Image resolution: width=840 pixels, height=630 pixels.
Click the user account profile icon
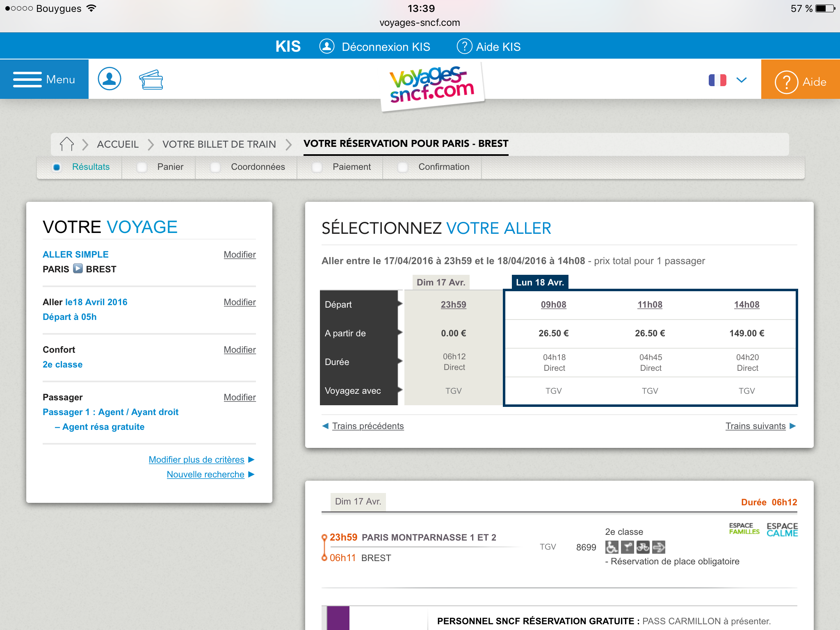pos(110,79)
